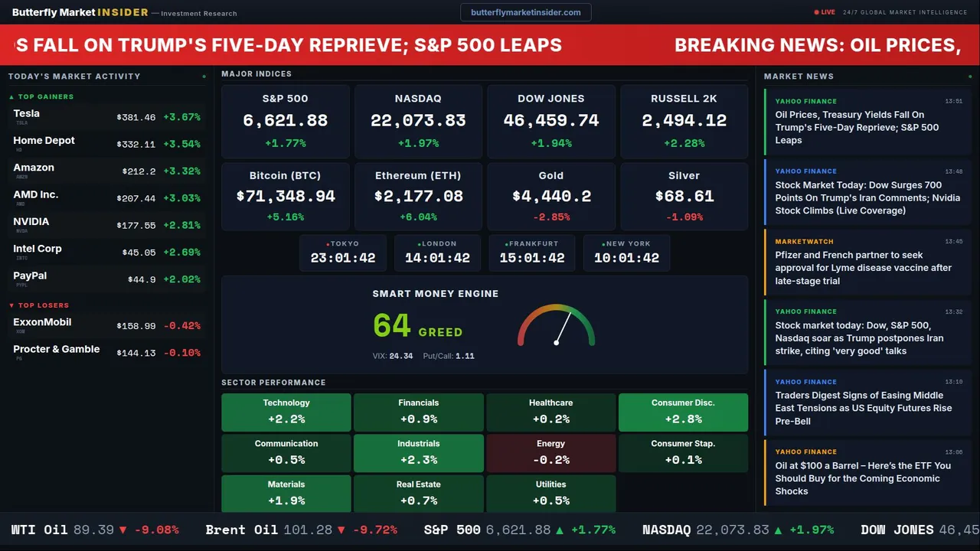Open the Amazon gainer row
The width and height of the screenshot is (980, 551).
pyautogui.click(x=106, y=171)
